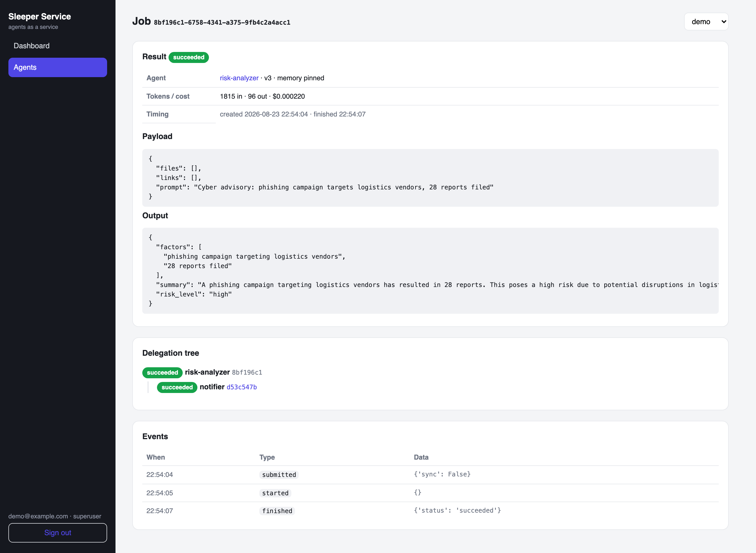Open the demo tenant dropdown
Viewport: 756px width, 553px height.
(706, 22)
